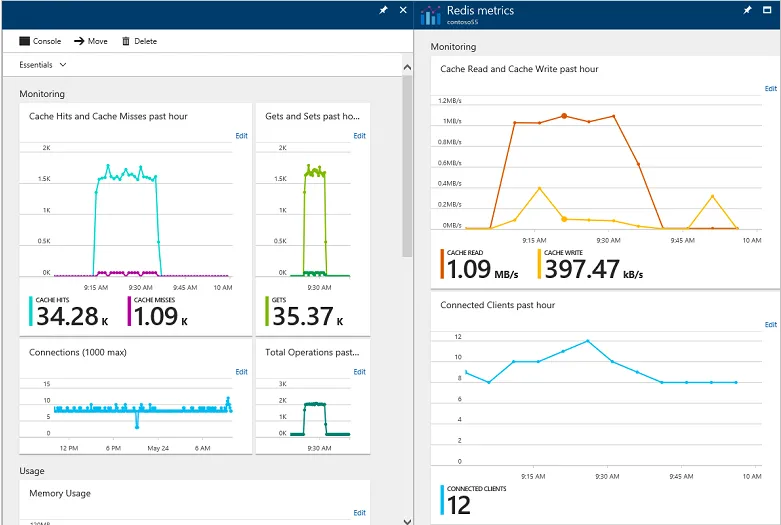Screen dimensions: 781x525
Task: Click the Delete trash icon
Action: pos(126,41)
